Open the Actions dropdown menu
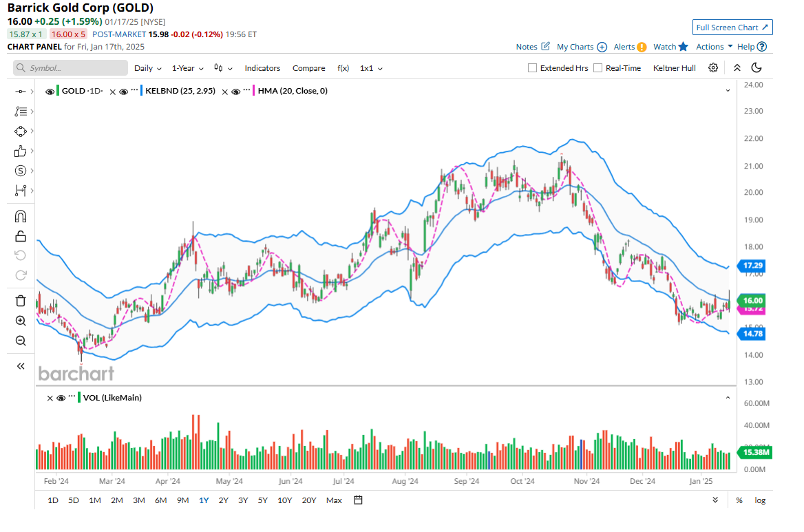 click(x=714, y=47)
